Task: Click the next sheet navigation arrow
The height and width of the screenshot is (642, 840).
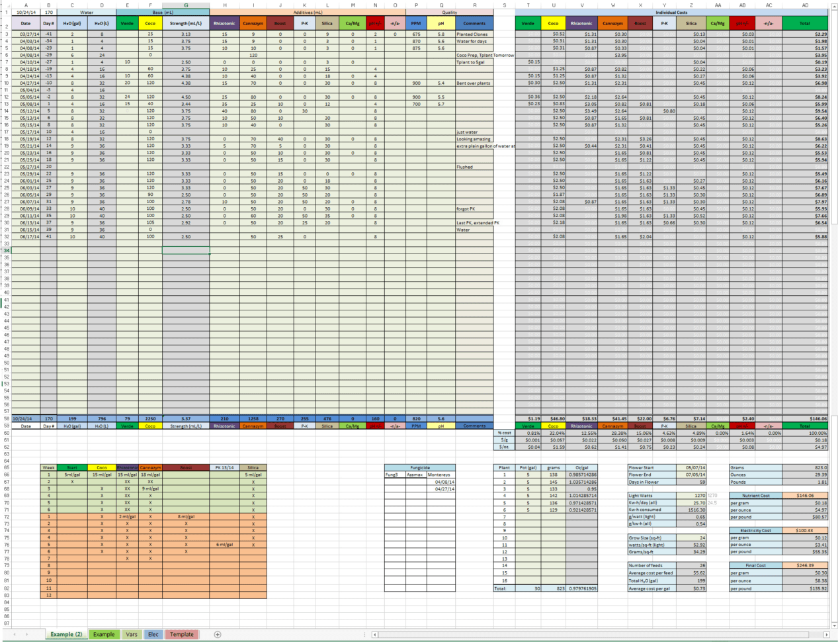Action: [27, 634]
